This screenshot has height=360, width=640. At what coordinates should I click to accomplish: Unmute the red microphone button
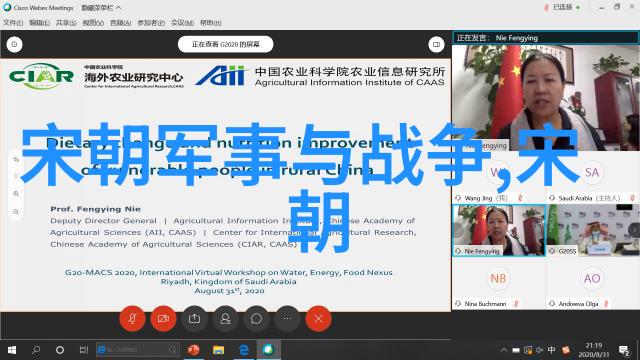coord(132,319)
